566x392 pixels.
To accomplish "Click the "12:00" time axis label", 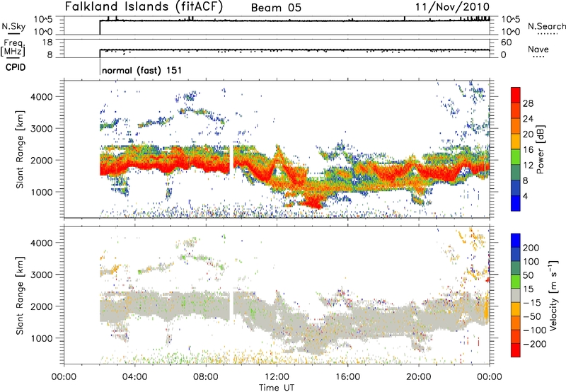I will click(277, 376).
